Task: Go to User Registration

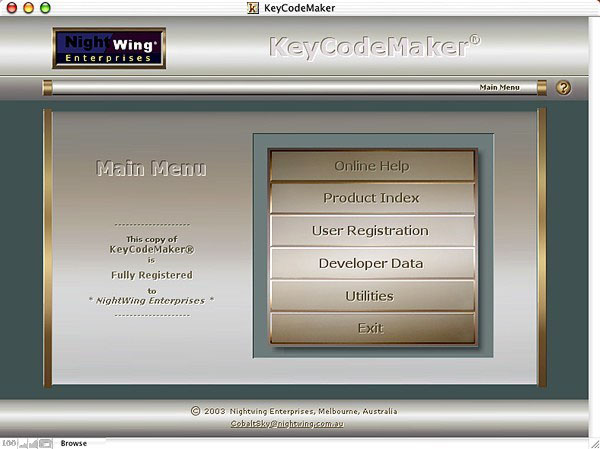Action: (373, 230)
